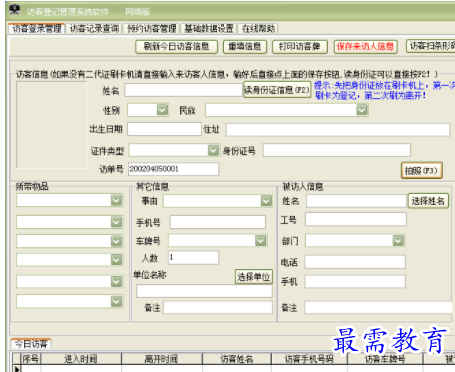The height and width of the screenshot is (372, 455).
Task: Click the 身份证号 input field
Action: (337, 150)
